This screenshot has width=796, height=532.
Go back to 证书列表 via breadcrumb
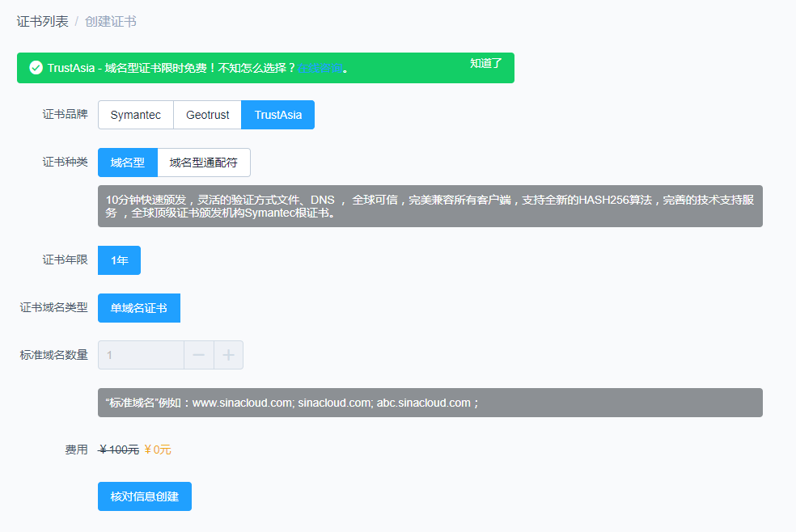(x=42, y=21)
